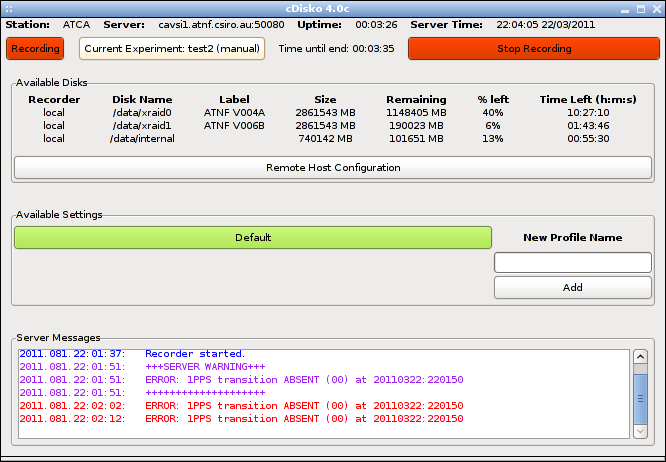Screen dimensions: 666x462
Task: Focus the New Profile Name text field
Action: [572, 263]
